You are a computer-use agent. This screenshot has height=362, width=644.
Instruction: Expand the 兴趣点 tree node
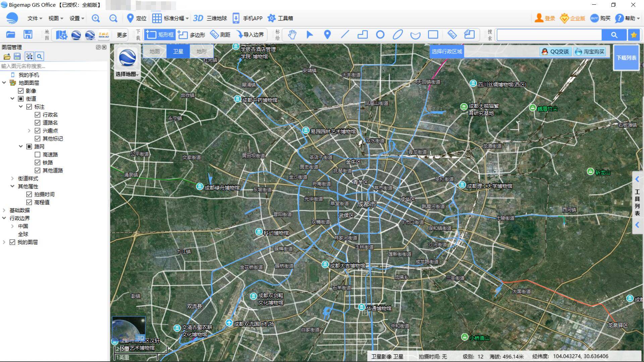[29, 131]
